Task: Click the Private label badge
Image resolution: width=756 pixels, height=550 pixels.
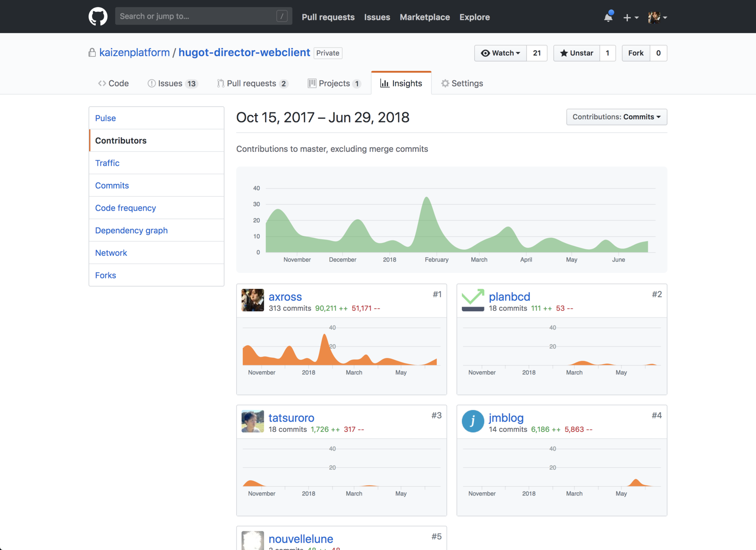Action: pos(328,53)
